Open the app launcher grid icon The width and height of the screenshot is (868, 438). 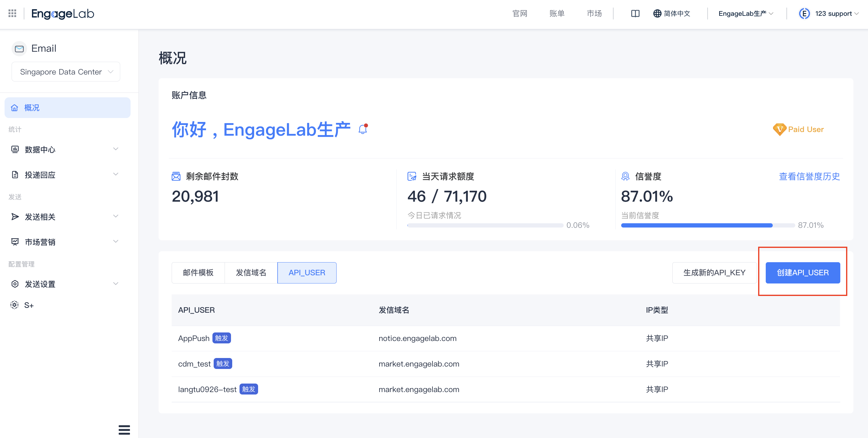(12, 13)
